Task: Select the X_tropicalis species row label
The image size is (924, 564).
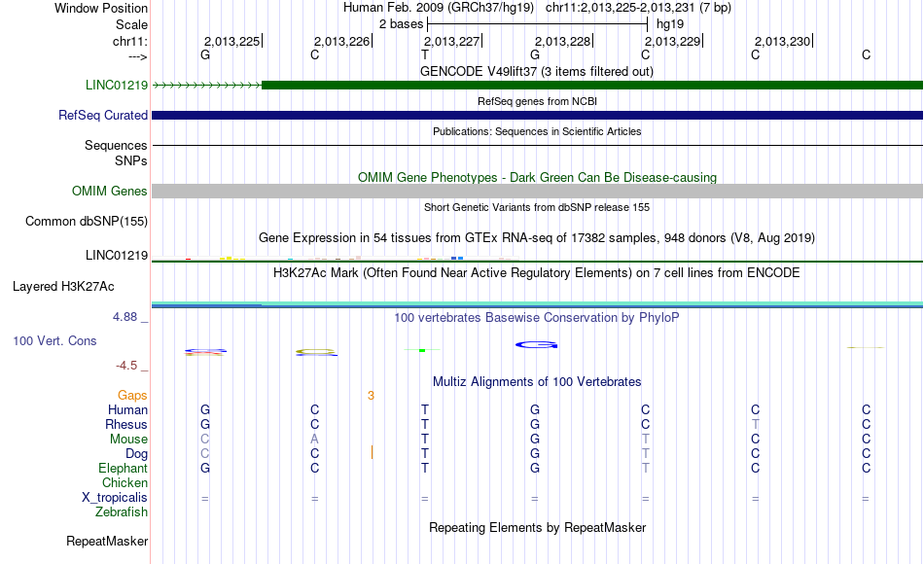Action: pyautogui.click(x=115, y=498)
